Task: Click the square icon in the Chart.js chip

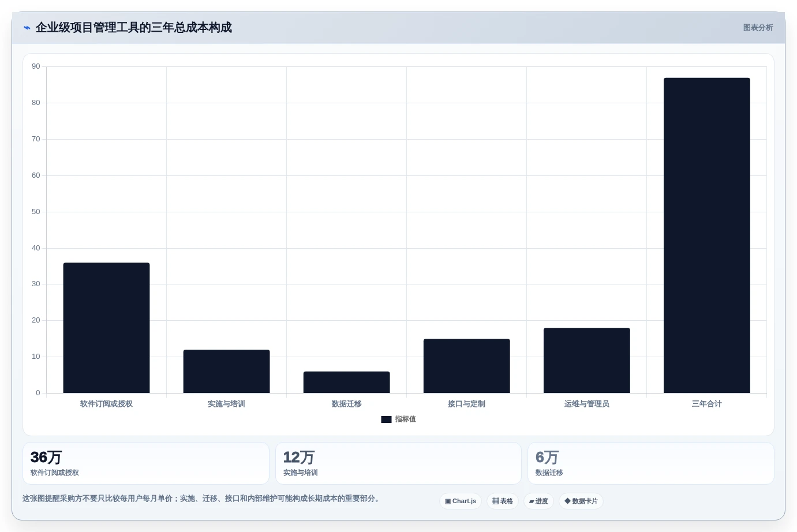Action: click(x=448, y=501)
